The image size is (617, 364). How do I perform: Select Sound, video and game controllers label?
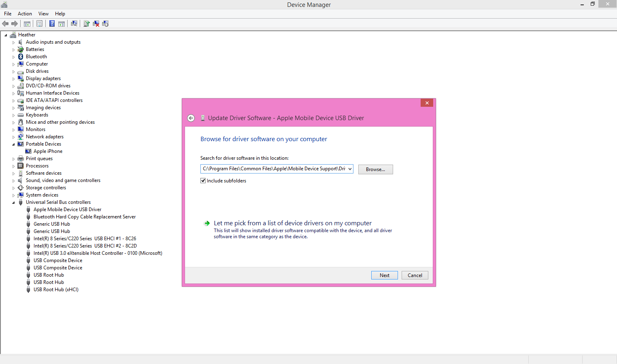[x=63, y=180]
